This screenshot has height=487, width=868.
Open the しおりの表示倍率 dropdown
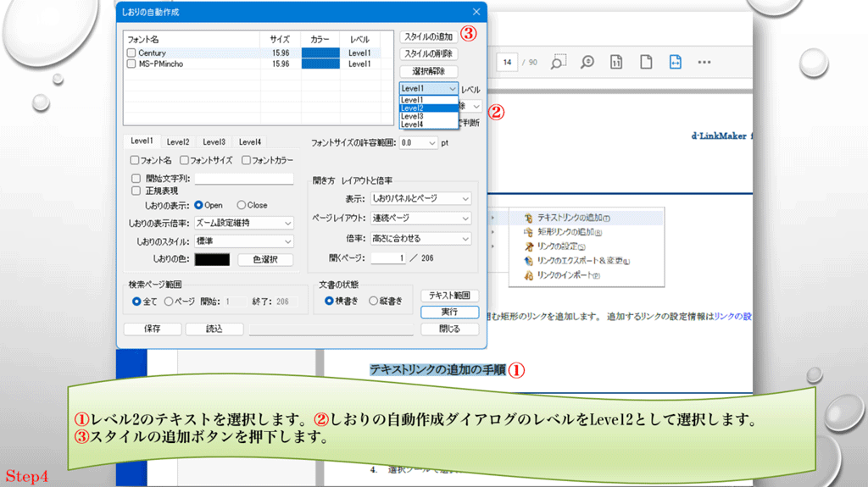click(244, 224)
